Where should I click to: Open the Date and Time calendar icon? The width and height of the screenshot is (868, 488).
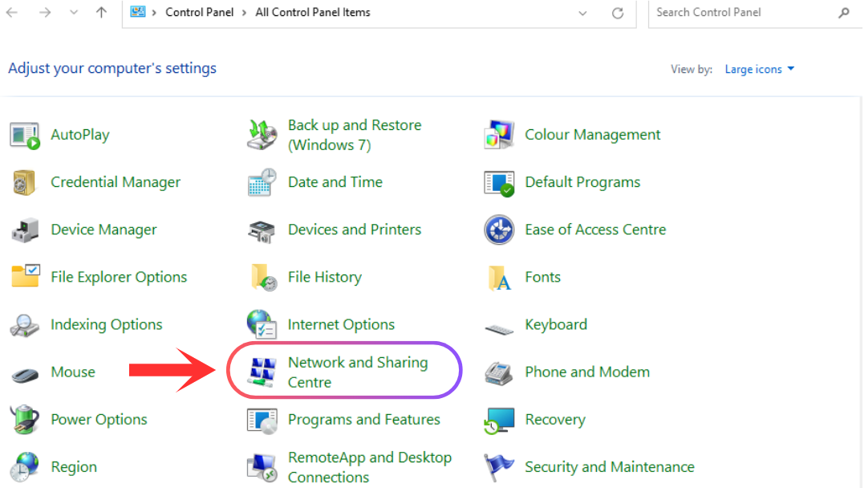click(262, 182)
